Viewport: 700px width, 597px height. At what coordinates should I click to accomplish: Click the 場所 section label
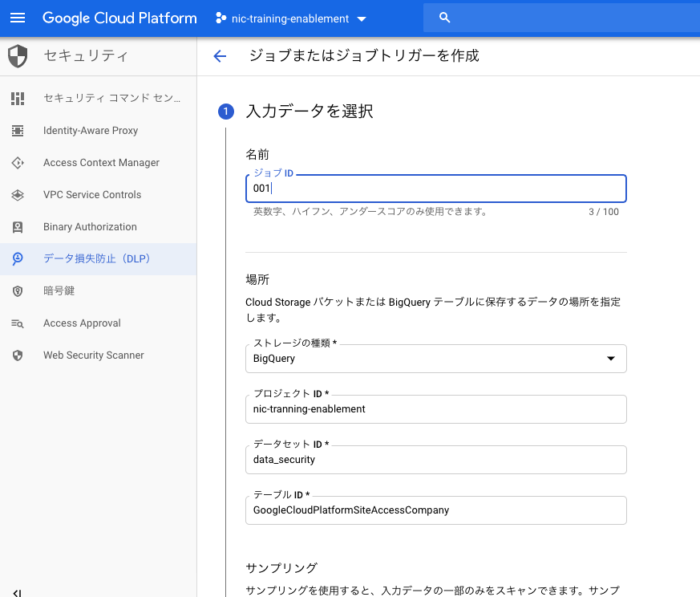[257, 280]
